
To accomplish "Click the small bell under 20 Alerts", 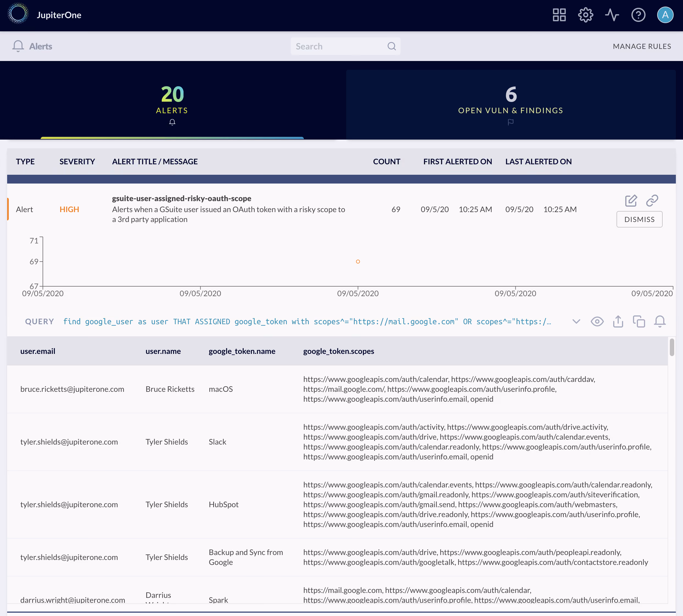I will point(172,122).
